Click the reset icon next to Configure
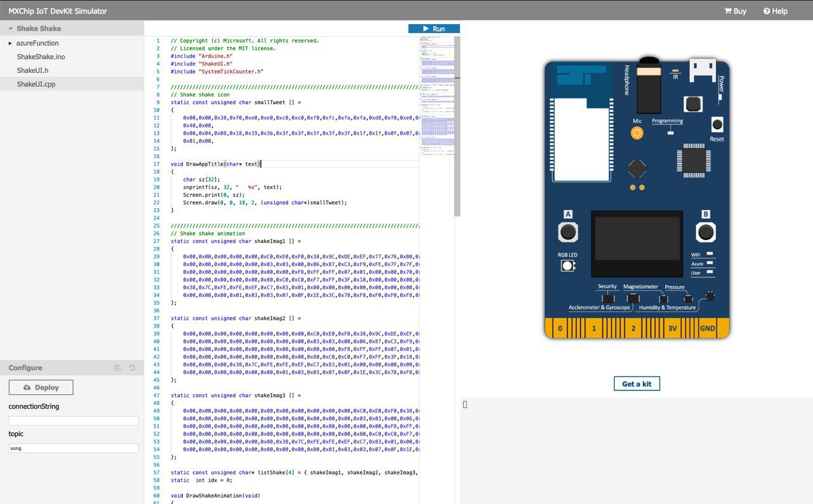The height and width of the screenshot is (504, 813). coord(132,368)
